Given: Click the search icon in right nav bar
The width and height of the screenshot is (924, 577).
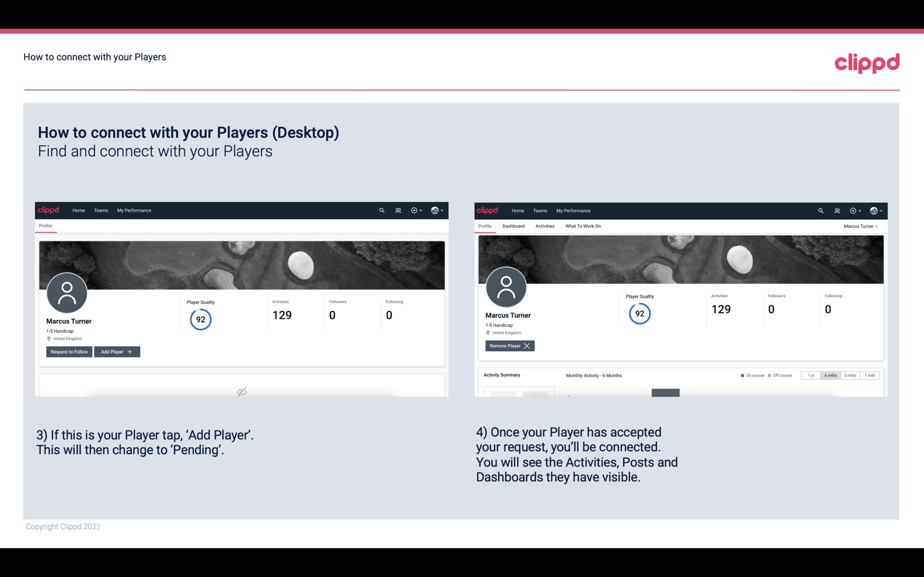Looking at the screenshot, I should pos(820,210).
